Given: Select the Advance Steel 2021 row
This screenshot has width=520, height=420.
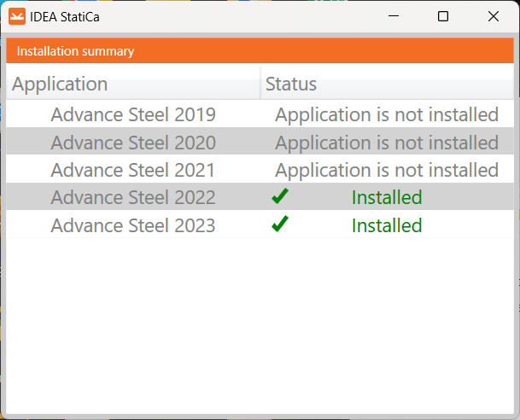Looking at the screenshot, I should 133,170.
